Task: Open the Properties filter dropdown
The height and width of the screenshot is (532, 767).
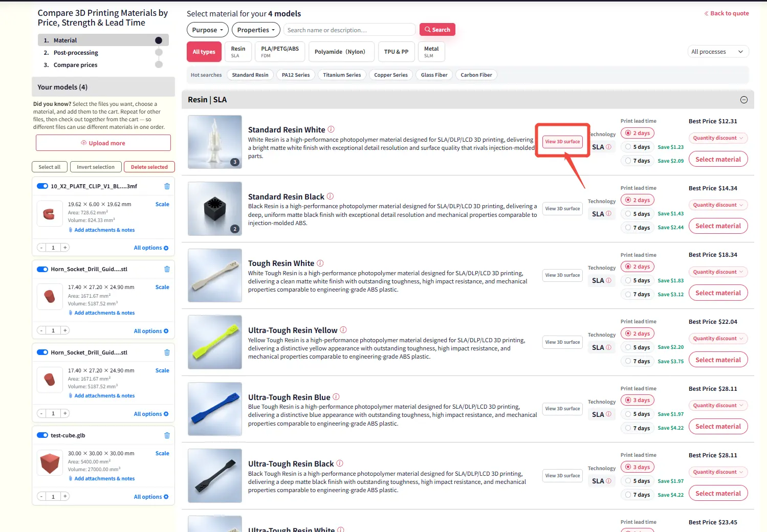Action: pyautogui.click(x=256, y=30)
